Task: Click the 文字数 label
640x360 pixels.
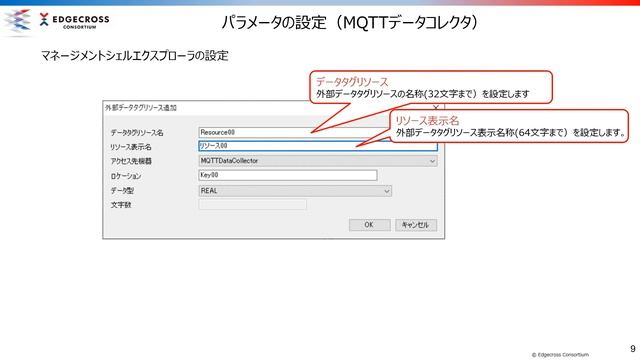Action: (121, 205)
